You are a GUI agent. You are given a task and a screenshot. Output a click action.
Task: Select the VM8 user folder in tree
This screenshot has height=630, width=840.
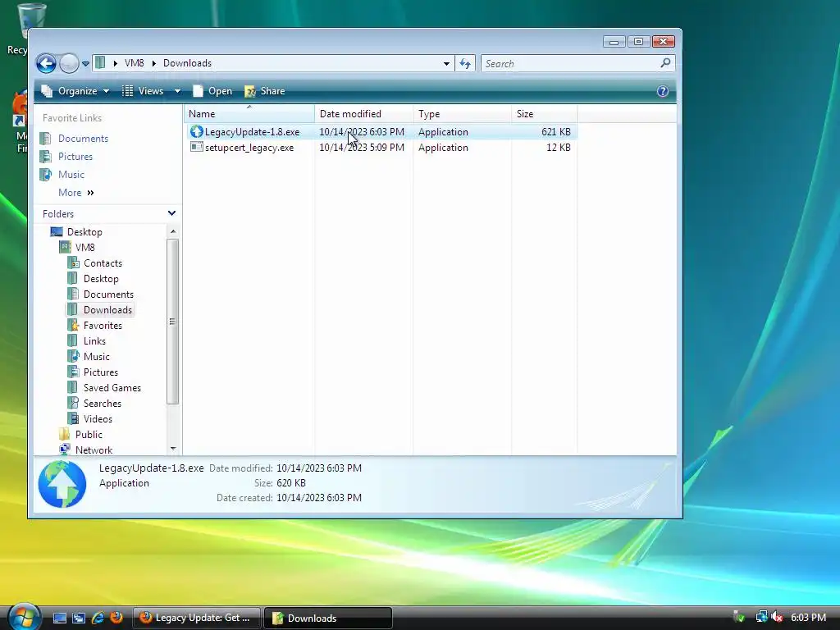pyautogui.click(x=84, y=248)
